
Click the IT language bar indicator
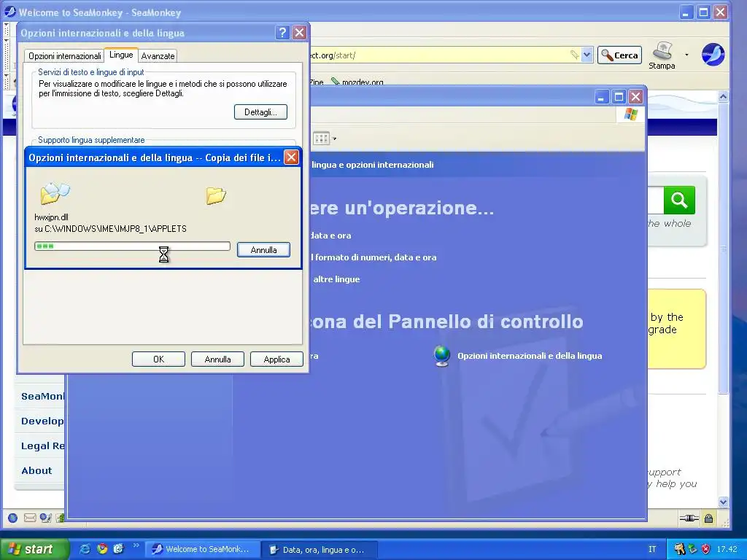[x=652, y=549]
